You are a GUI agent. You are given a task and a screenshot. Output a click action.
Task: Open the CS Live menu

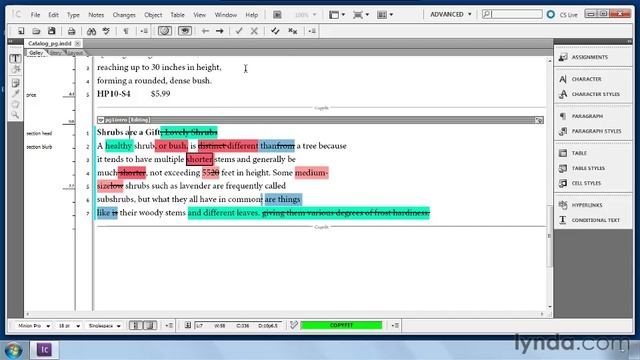[563, 15]
